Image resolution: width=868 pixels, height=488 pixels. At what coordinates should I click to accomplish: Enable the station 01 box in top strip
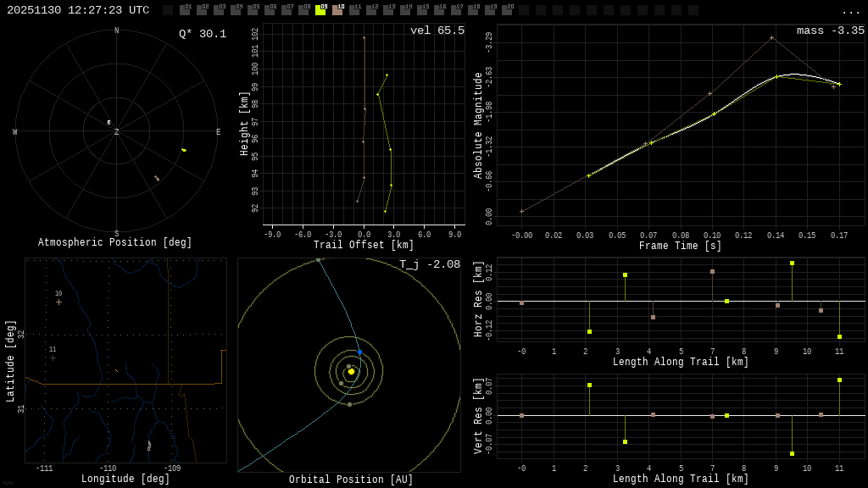click(x=185, y=10)
